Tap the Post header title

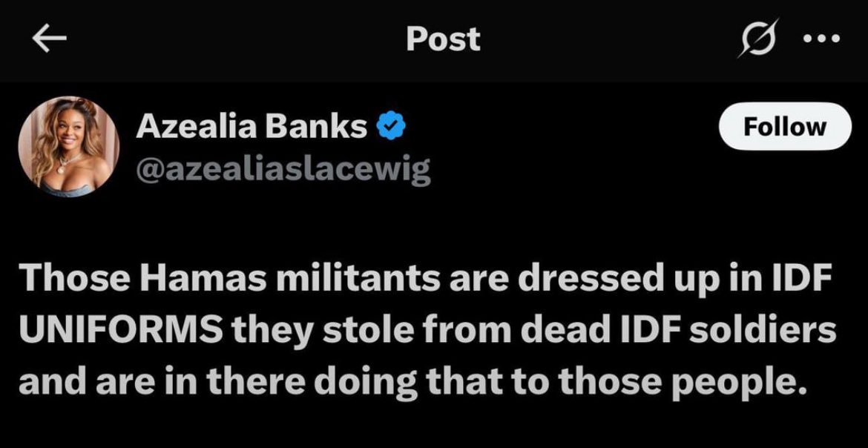[x=444, y=39]
